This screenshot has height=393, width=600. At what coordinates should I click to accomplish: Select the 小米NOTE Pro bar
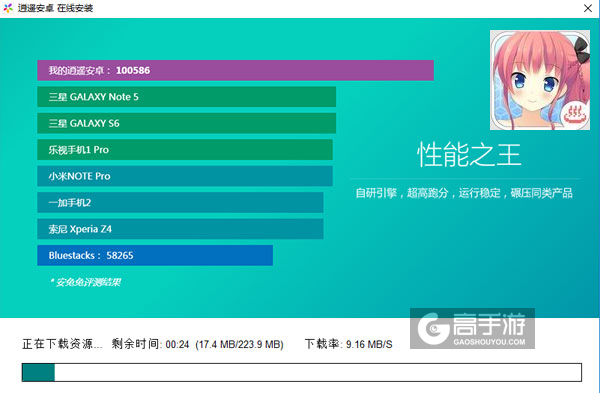tap(185, 176)
